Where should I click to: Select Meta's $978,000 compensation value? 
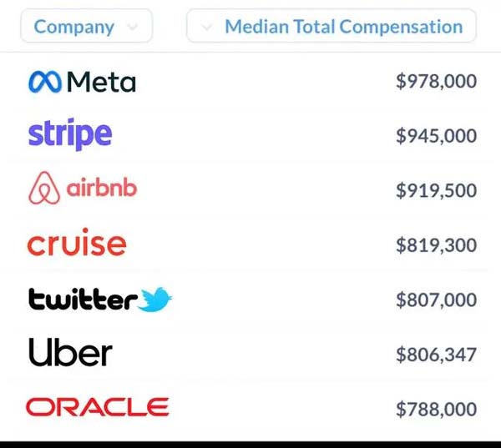436,81
